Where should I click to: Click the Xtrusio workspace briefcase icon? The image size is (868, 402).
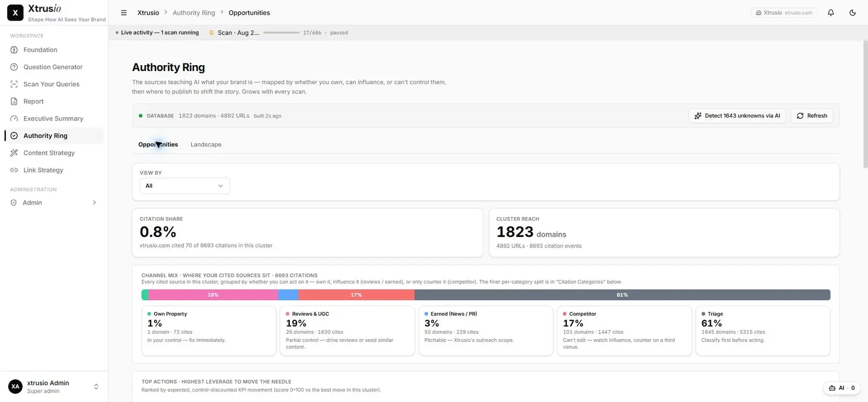click(x=758, y=13)
